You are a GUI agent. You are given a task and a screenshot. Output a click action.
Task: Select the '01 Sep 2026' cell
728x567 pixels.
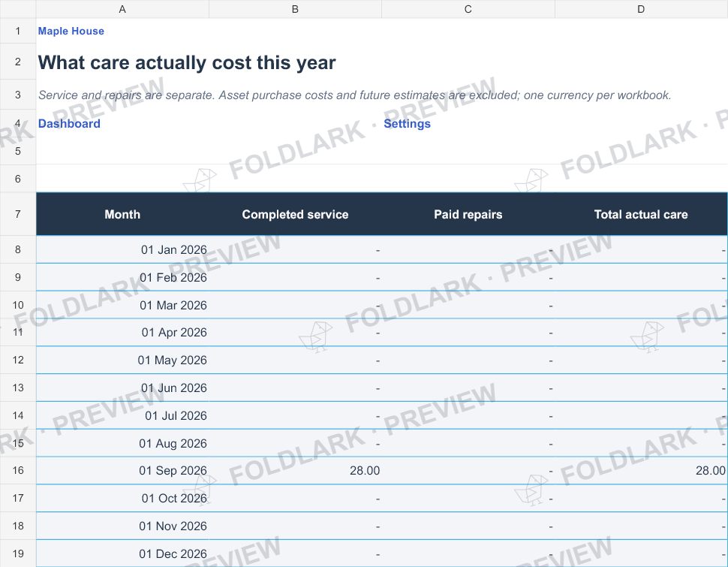(122, 470)
